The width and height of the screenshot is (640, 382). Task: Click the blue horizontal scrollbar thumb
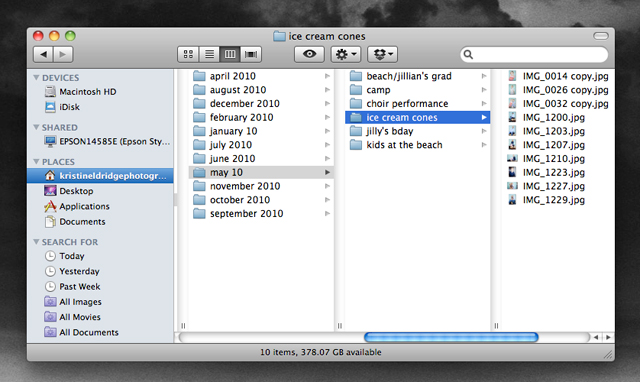click(x=451, y=337)
